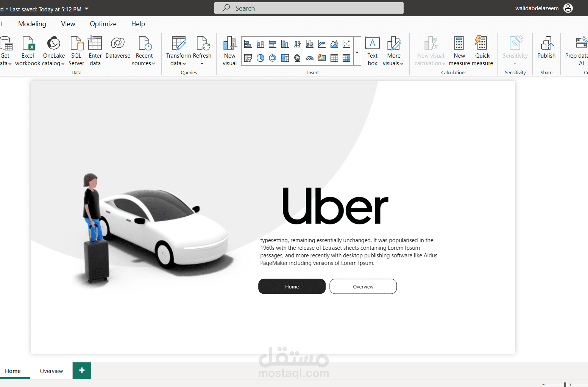This screenshot has width=588, height=387.
Task: Insert a stacked column chart
Action: point(260,44)
